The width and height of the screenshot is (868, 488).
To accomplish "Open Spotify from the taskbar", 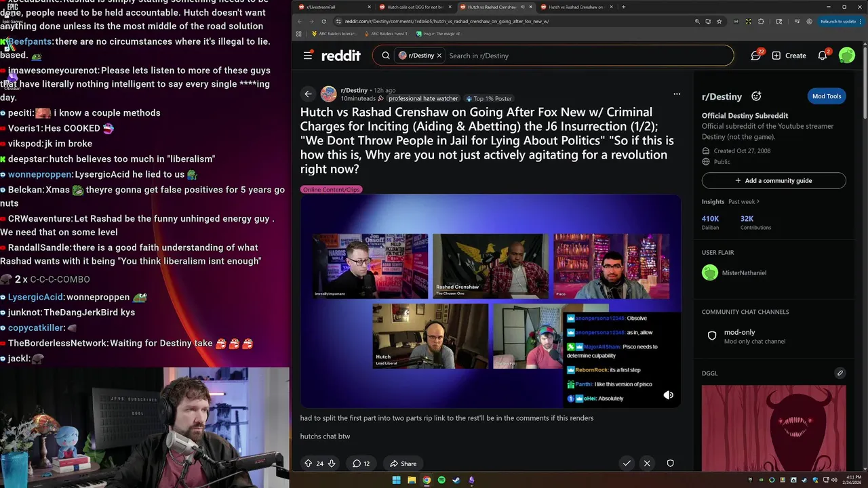I will (x=441, y=481).
